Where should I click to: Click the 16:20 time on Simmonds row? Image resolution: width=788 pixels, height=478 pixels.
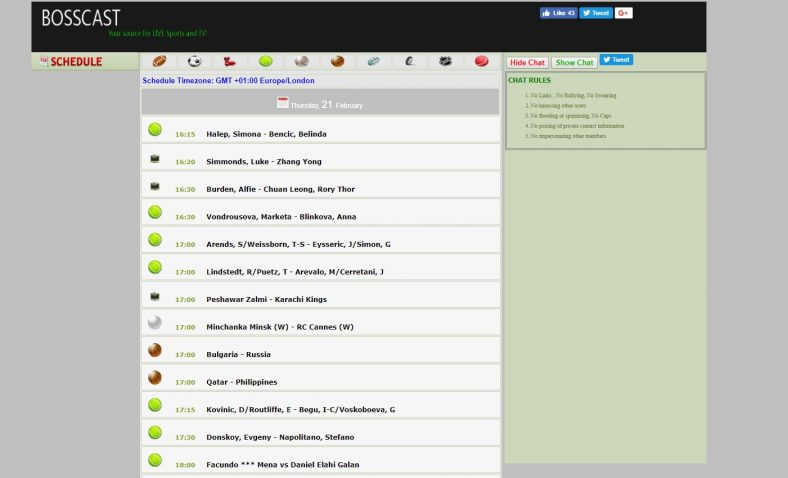tap(185, 162)
